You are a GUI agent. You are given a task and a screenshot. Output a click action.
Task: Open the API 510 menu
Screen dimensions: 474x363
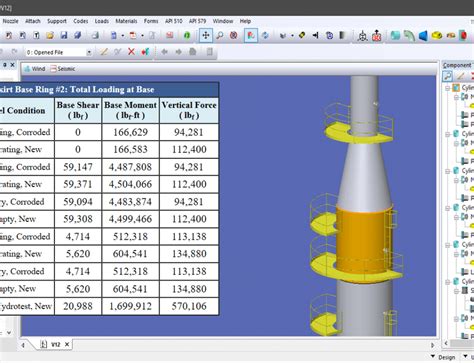coord(174,21)
